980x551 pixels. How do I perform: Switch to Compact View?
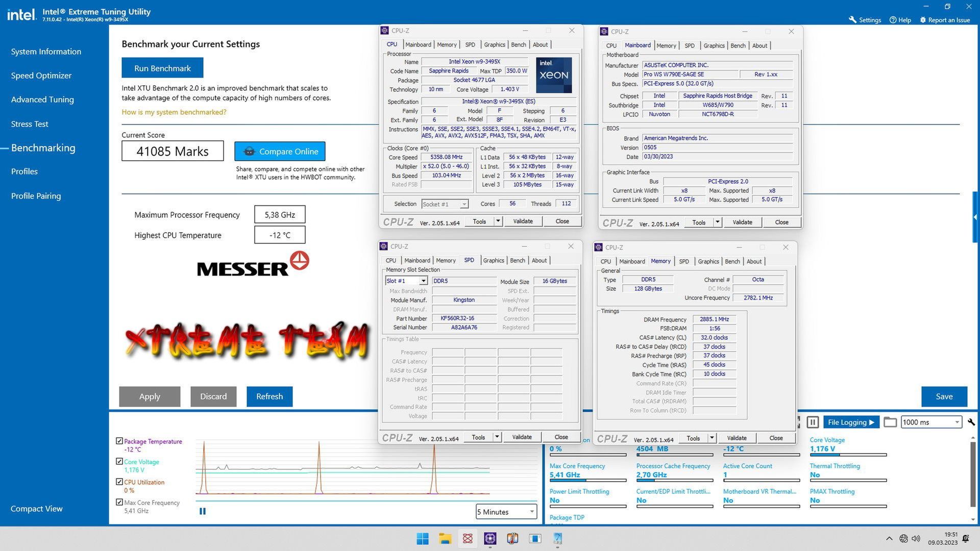pyautogui.click(x=36, y=509)
